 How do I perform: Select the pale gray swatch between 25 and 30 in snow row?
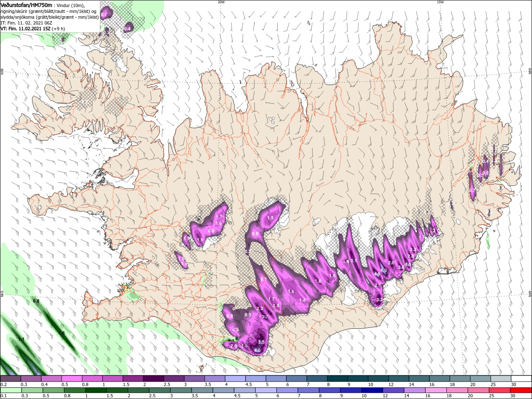coord(501,379)
